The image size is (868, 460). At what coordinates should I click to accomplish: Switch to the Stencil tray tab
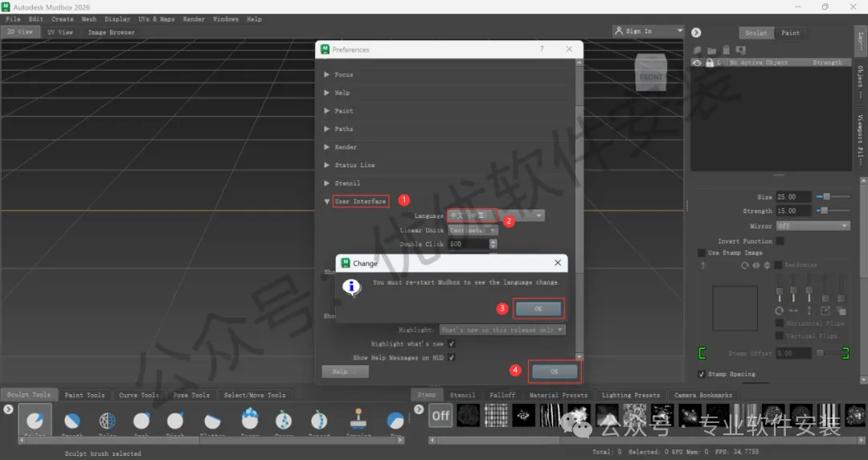pos(462,395)
